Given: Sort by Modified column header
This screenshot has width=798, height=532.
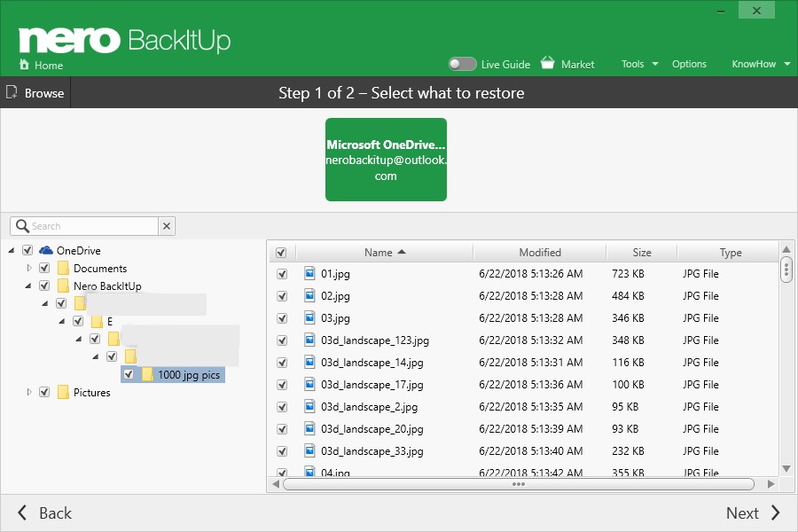Looking at the screenshot, I should point(539,253).
